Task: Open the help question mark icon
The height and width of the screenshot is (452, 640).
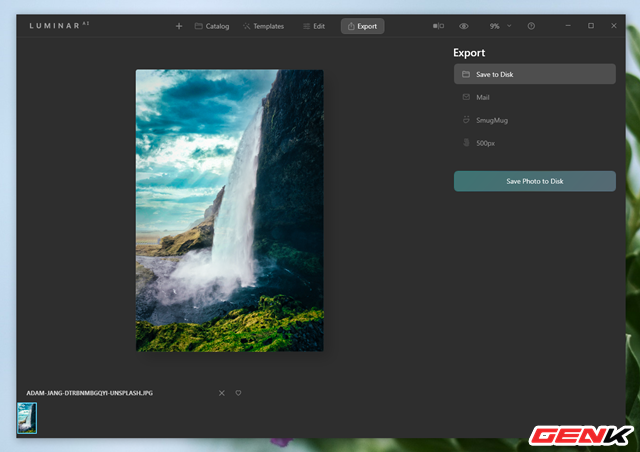Action: 531,26
